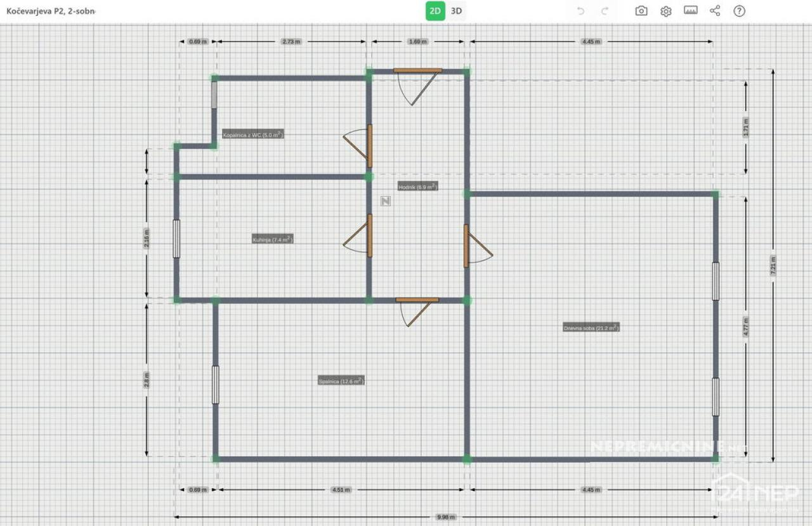812x526 pixels.
Task: Take a snapshot with the camera icon
Action: (x=641, y=11)
